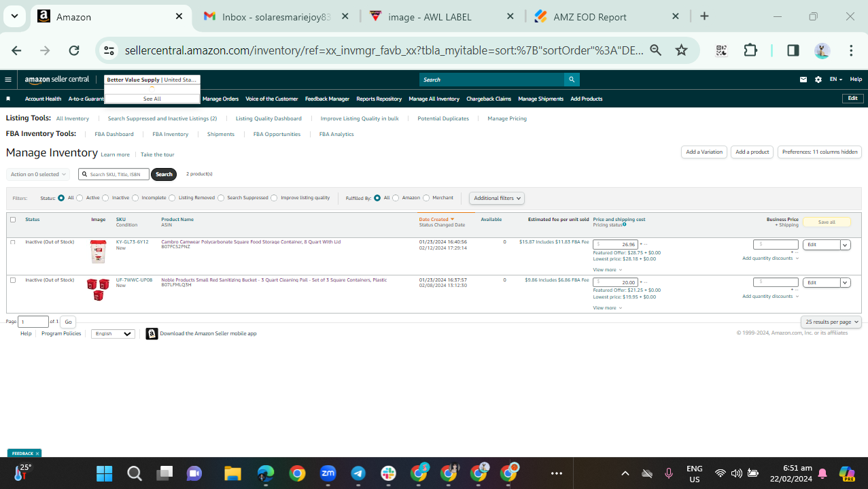868x489 pixels.
Task: Open the QR code extension icon
Action: (x=721, y=50)
